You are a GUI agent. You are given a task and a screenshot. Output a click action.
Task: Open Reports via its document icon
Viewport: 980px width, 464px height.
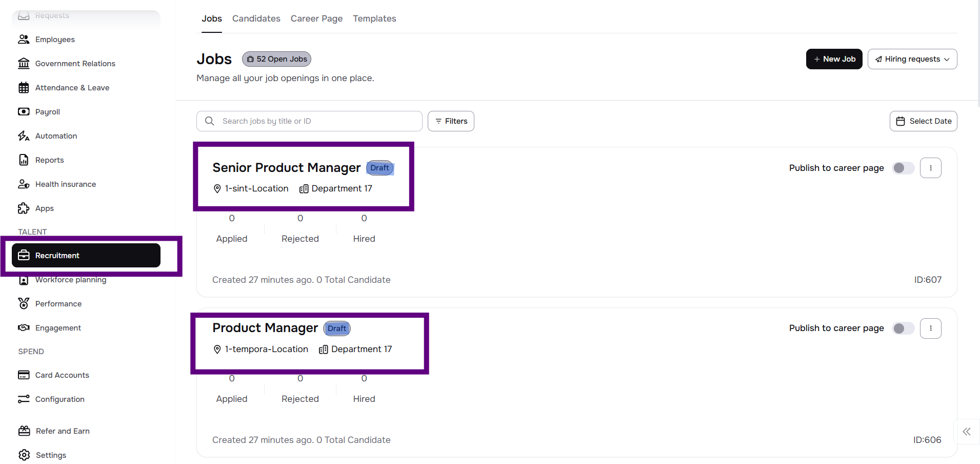pyautogui.click(x=24, y=160)
